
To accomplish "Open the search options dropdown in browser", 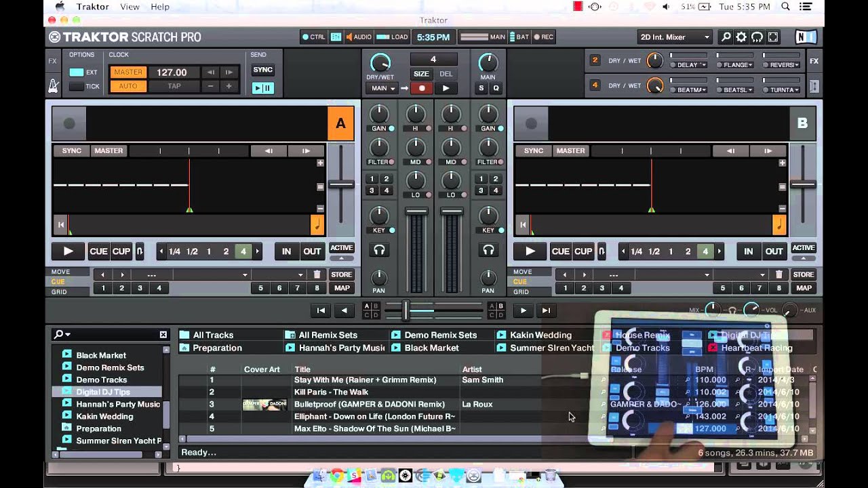I will point(62,334).
